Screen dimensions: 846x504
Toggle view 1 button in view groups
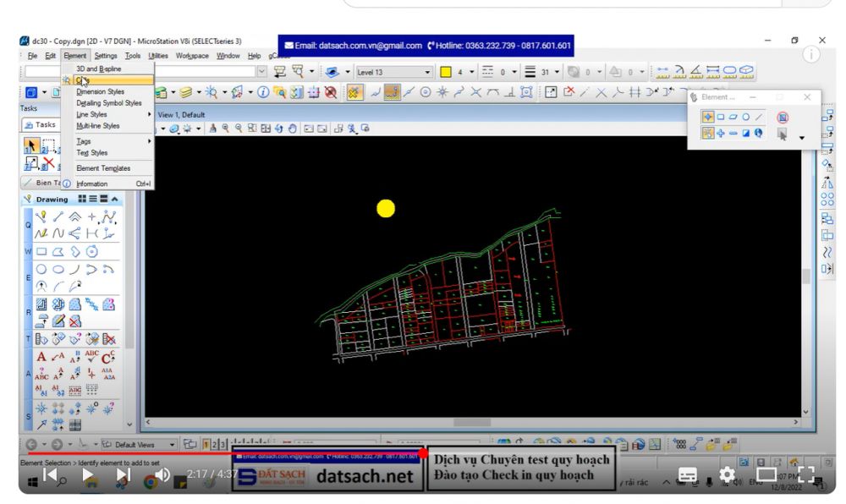click(x=206, y=444)
